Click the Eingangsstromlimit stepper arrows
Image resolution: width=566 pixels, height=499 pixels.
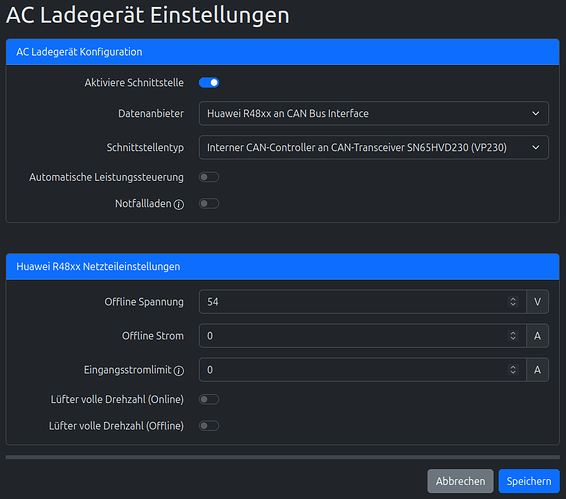coord(513,369)
